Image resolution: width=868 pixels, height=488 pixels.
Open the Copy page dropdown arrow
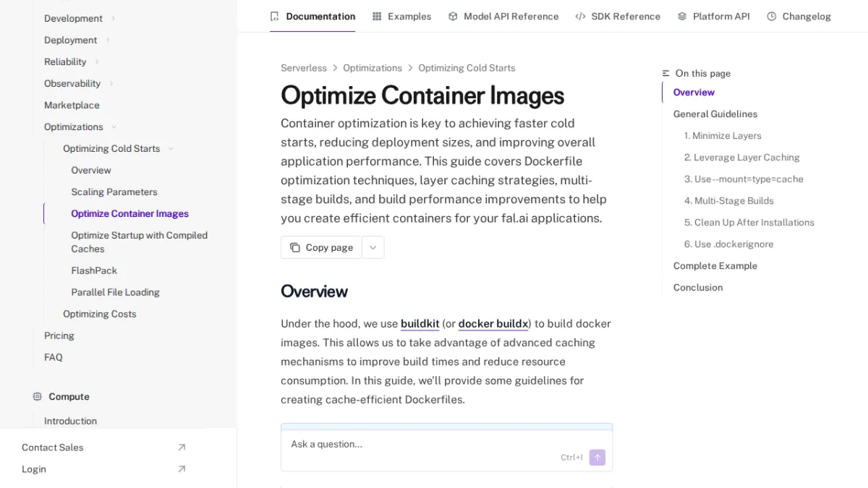373,247
